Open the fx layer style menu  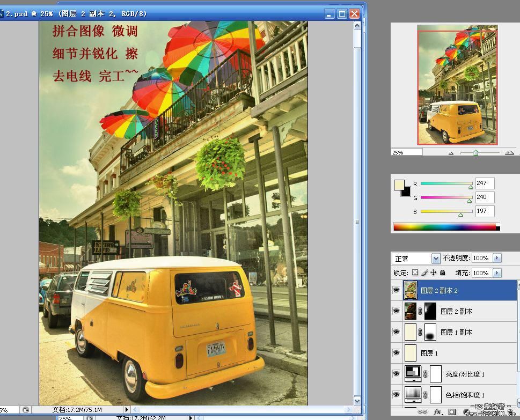coord(437,412)
